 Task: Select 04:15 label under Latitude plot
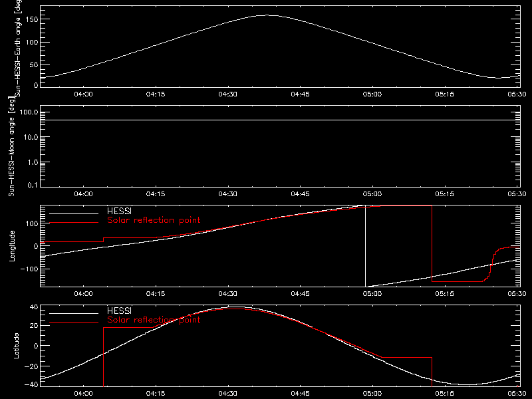click(156, 394)
